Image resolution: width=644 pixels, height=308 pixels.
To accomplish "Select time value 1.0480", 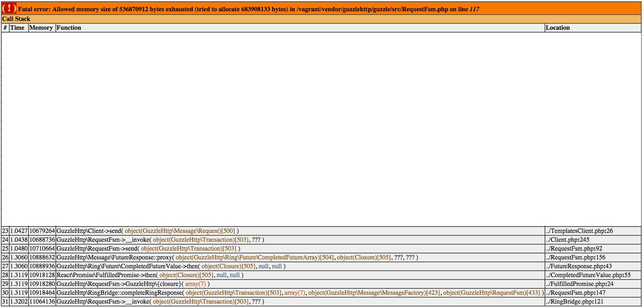I will click(19, 249).
